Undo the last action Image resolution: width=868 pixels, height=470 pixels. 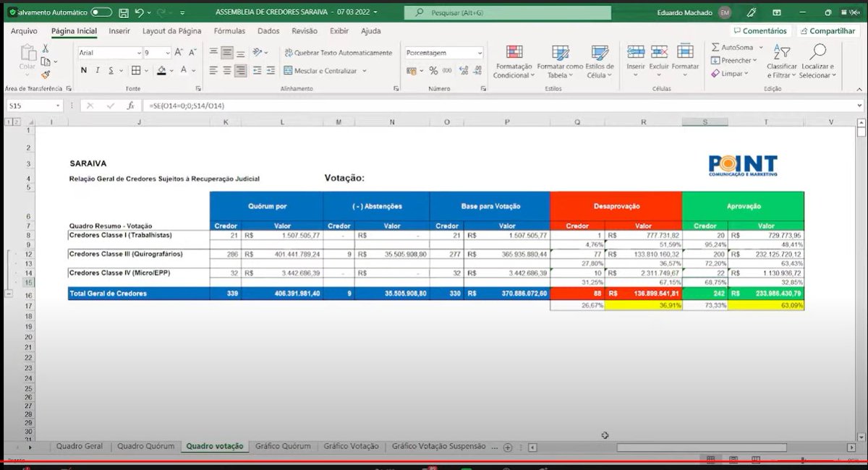(139, 12)
